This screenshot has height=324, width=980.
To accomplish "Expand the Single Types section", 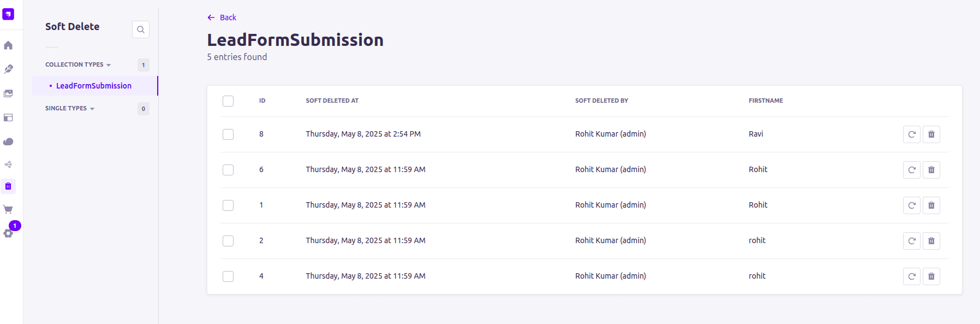I will coord(70,108).
